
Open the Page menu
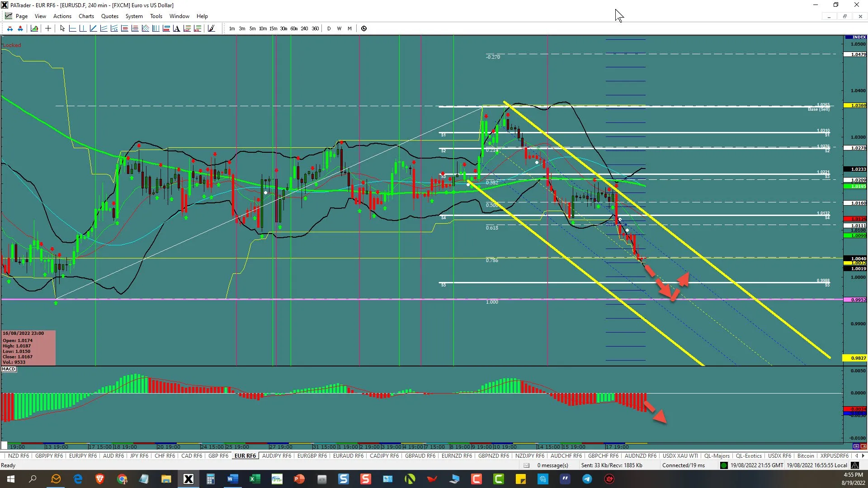tap(22, 16)
